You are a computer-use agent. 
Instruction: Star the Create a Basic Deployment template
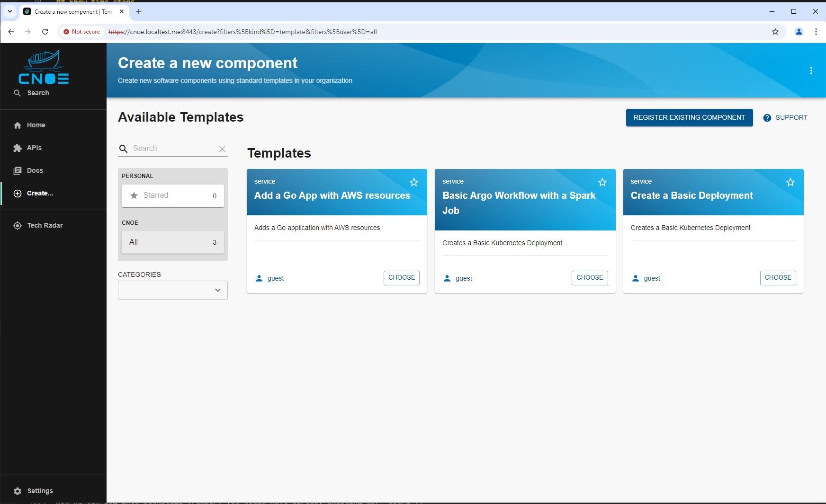pyautogui.click(x=790, y=182)
